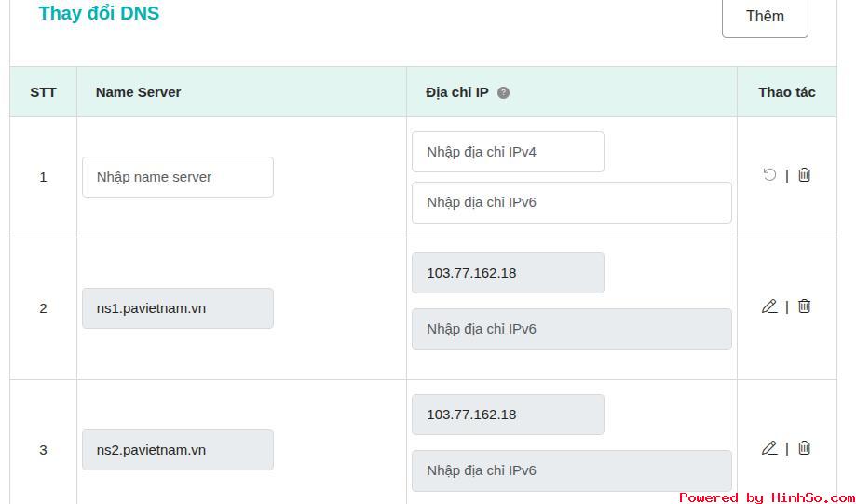Select the ns2.pavietnam.vn name server field

[x=178, y=450]
